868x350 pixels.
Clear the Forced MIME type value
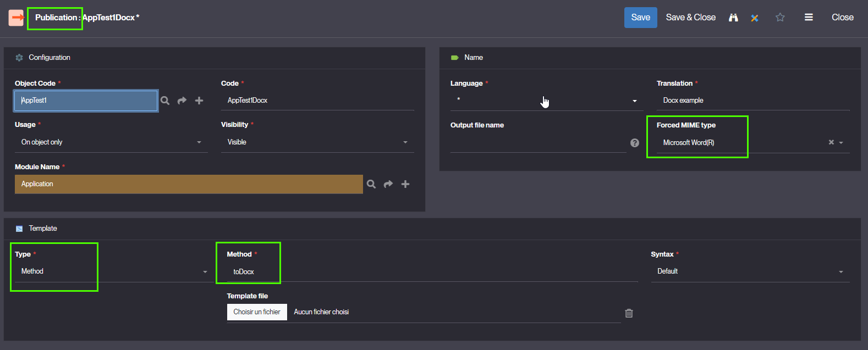(831, 142)
